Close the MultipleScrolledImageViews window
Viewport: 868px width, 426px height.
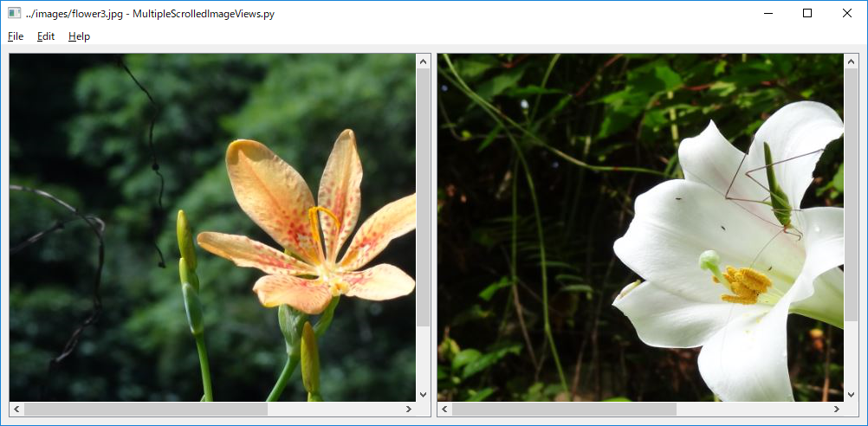click(x=847, y=13)
